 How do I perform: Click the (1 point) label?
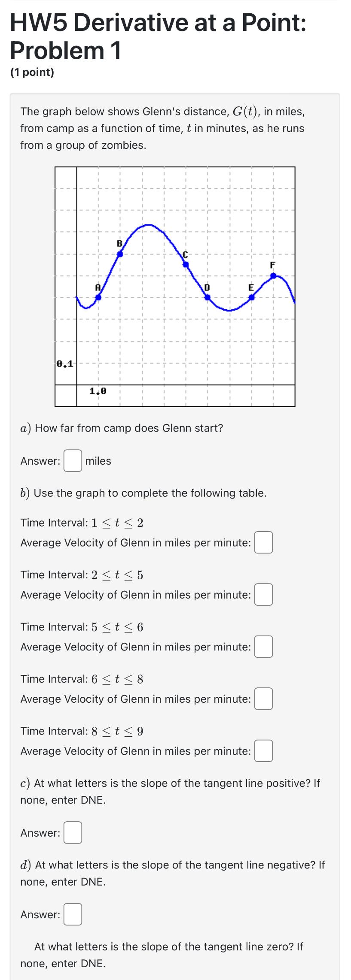(31, 72)
